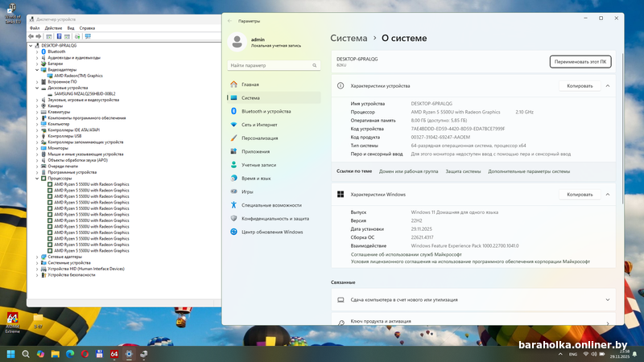Click the Найти параметр search field
The width and height of the screenshot is (644, 362).
click(x=272, y=65)
